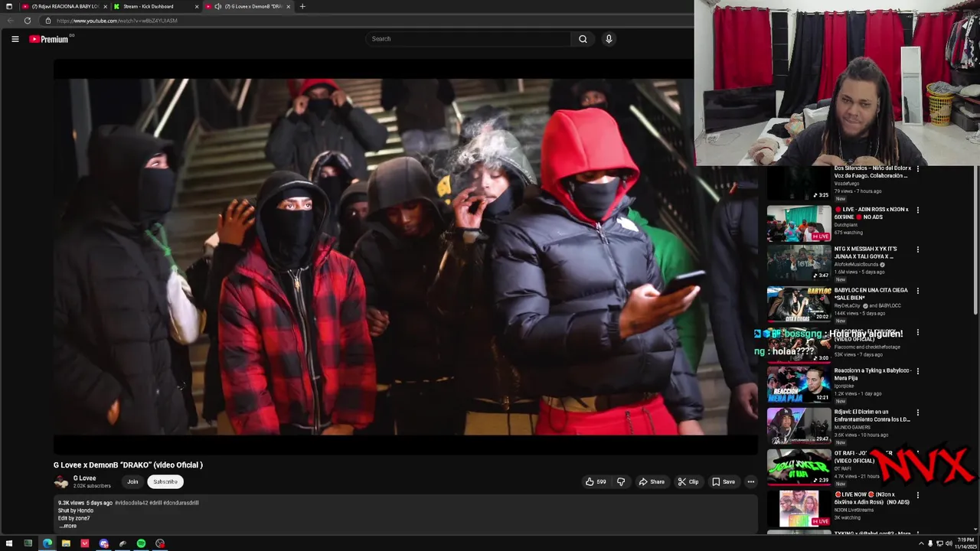Dislike the video with thumbs down
This screenshot has height=551, width=980.
[621, 482]
